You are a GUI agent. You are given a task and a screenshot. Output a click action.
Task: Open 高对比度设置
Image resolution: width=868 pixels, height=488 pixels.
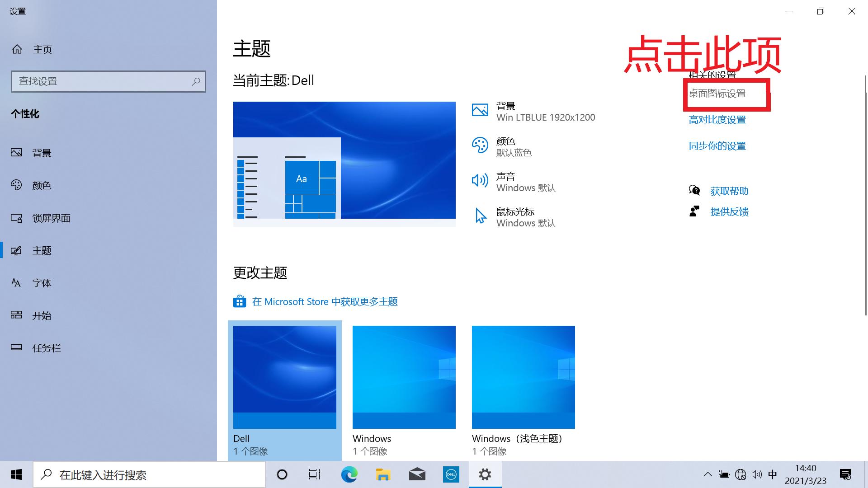point(717,119)
